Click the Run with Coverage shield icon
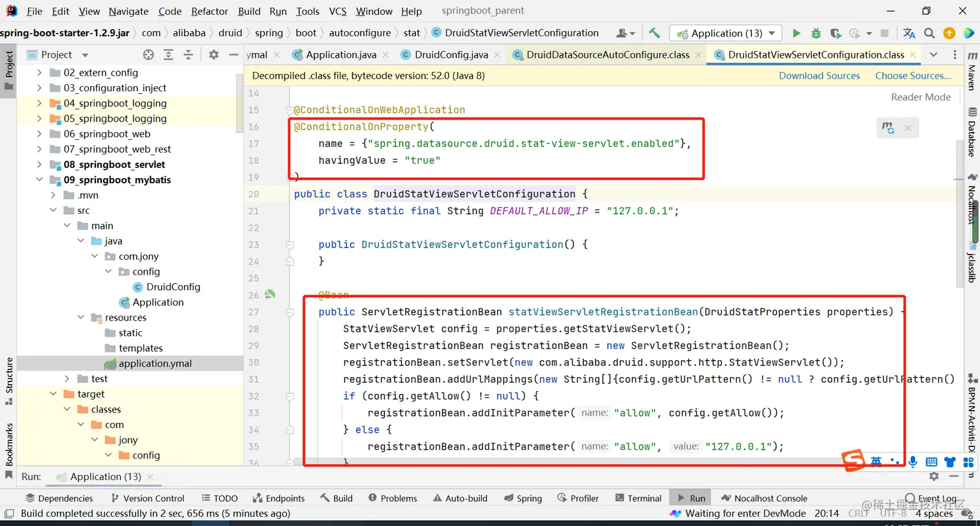The height and width of the screenshot is (526, 980). pyautogui.click(x=835, y=33)
